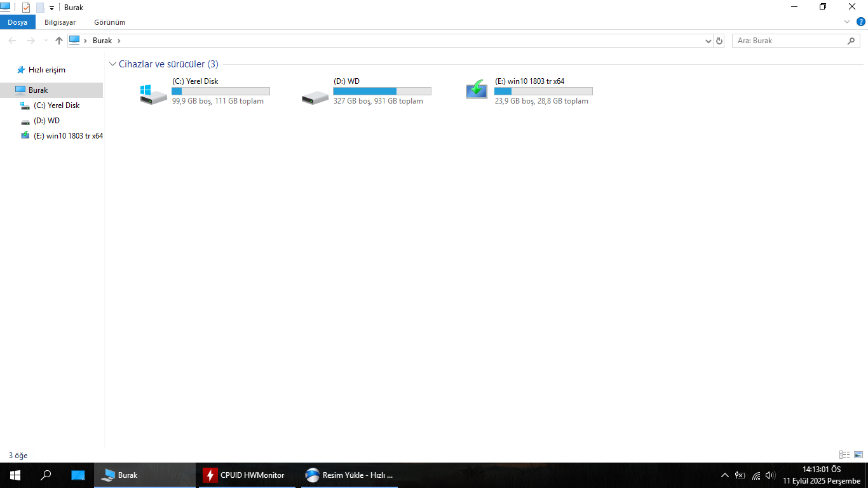The height and width of the screenshot is (488, 868).
Task: Click the Wi-Fi network icon in the system tray
Action: (756, 475)
